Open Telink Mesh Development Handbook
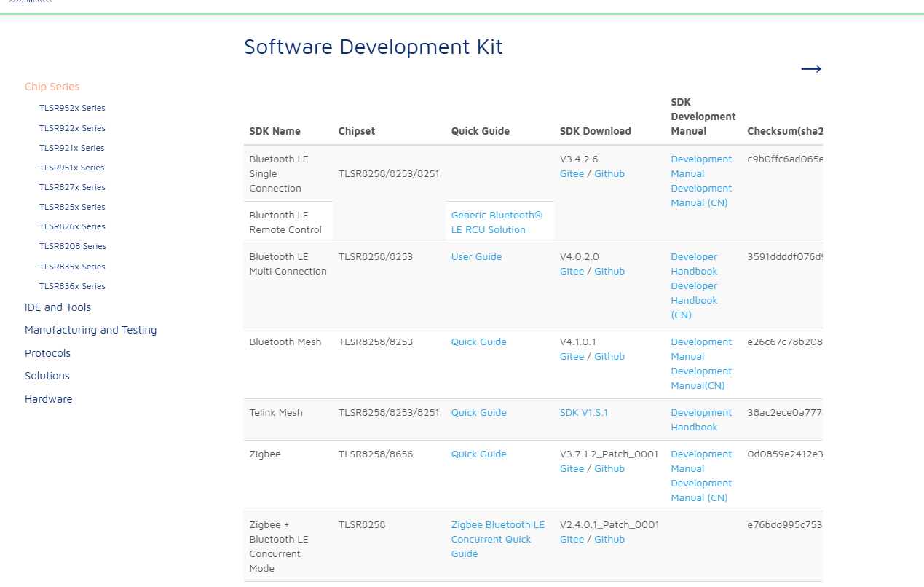 (x=701, y=419)
